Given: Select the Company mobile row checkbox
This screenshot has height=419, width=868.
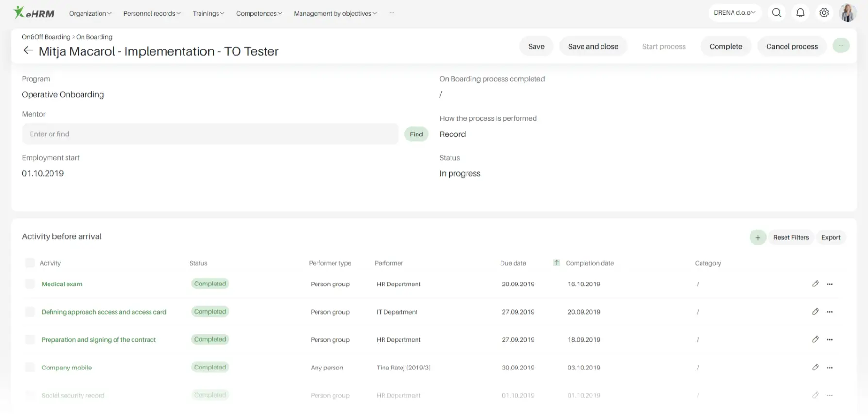Looking at the screenshot, I should click(x=30, y=368).
